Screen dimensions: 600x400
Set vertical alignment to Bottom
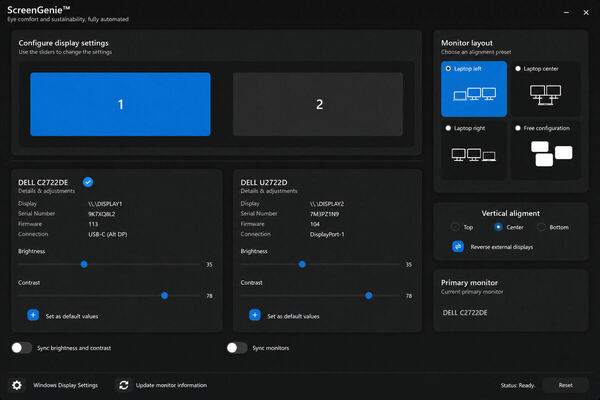[x=541, y=227]
